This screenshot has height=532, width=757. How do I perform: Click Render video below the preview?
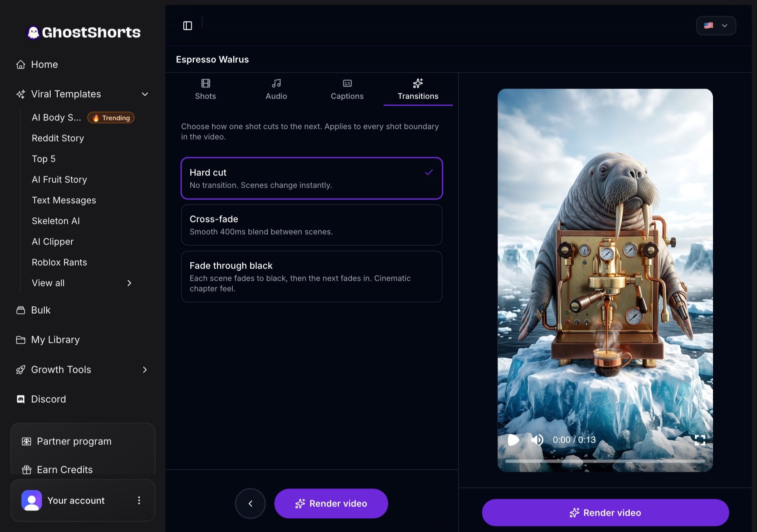point(605,513)
